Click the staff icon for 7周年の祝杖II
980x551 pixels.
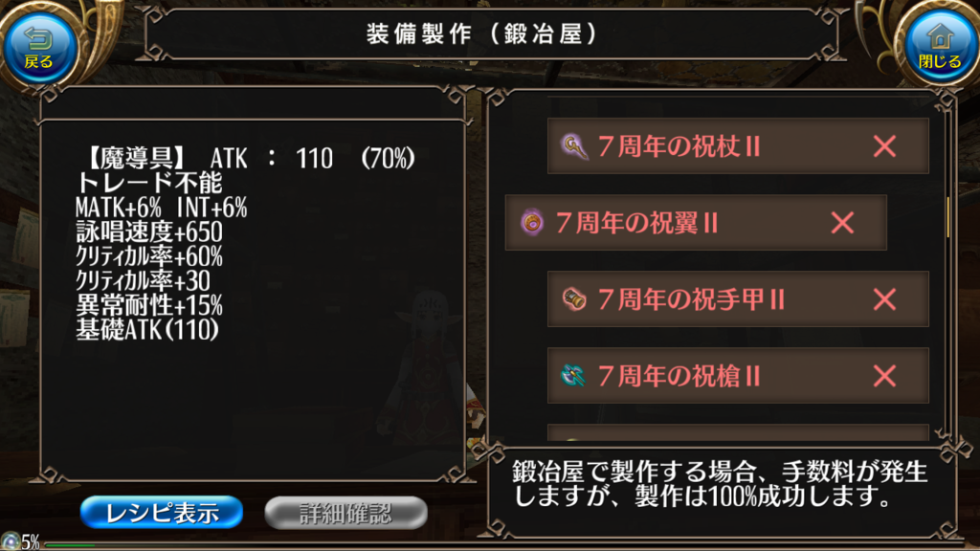[x=574, y=146]
